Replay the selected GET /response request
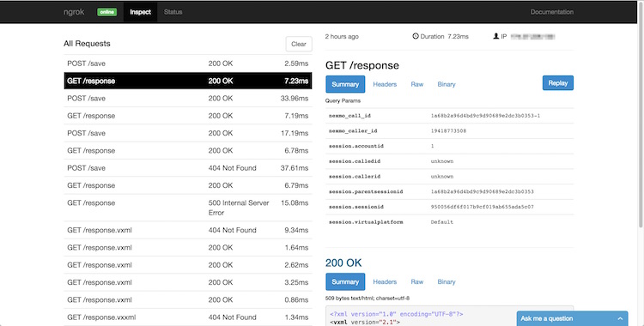Screen dimensions: 644x326 pyautogui.click(x=558, y=83)
